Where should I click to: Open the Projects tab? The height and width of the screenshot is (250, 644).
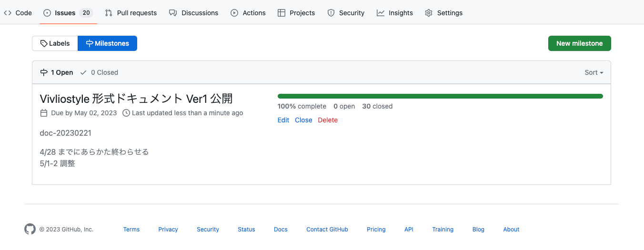tap(296, 13)
